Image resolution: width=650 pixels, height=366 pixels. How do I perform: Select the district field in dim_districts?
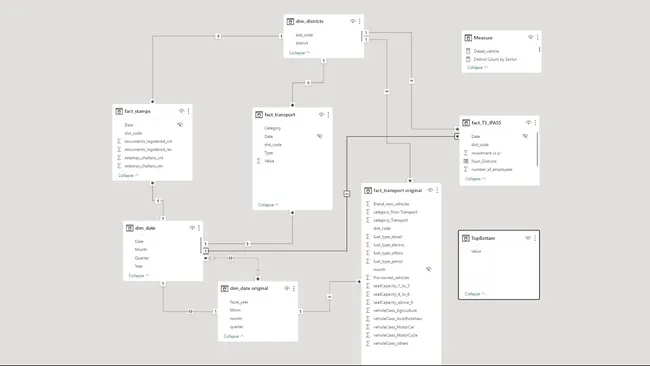click(302, 43)
